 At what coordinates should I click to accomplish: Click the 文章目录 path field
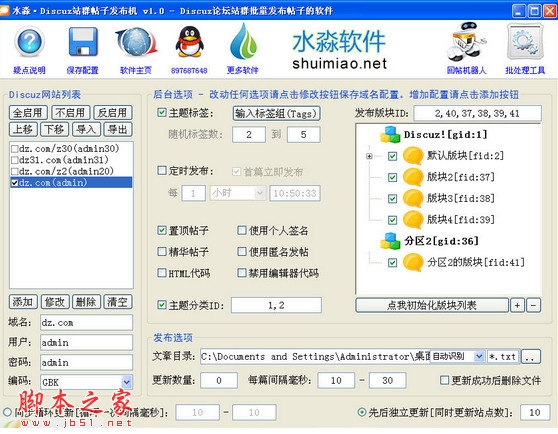[x=315, y=356]
